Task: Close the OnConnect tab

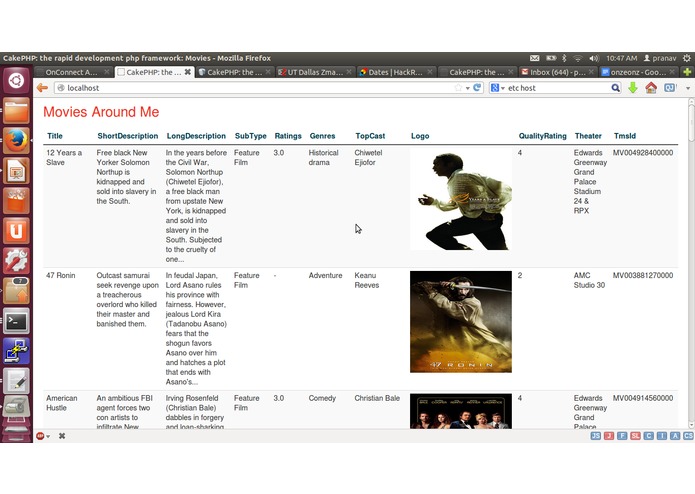Action: (107, 72)
